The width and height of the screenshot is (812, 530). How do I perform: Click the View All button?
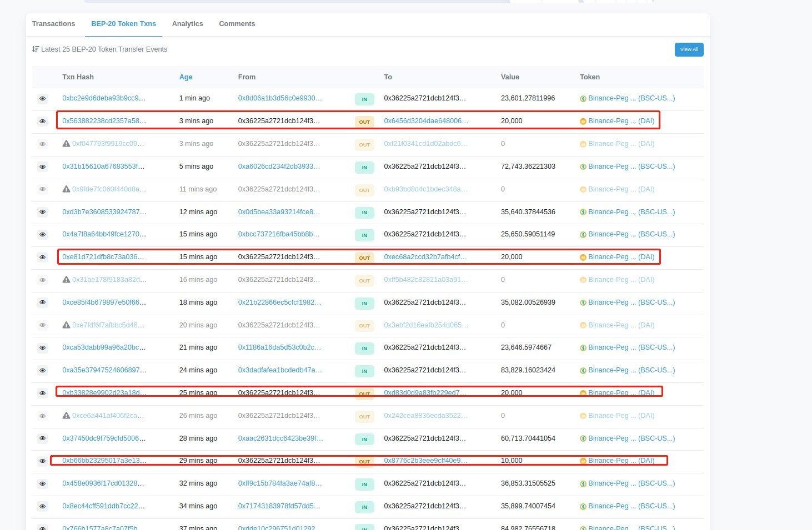pos(689,49)
